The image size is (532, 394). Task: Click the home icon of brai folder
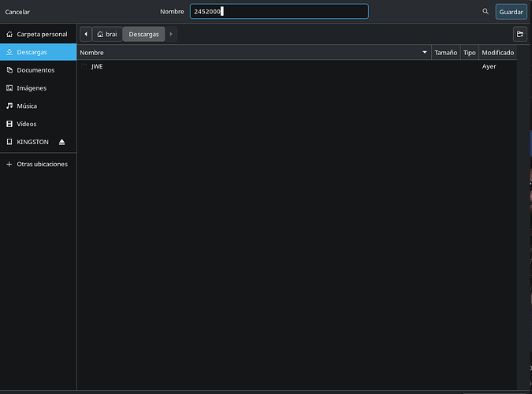click(100, 35)
